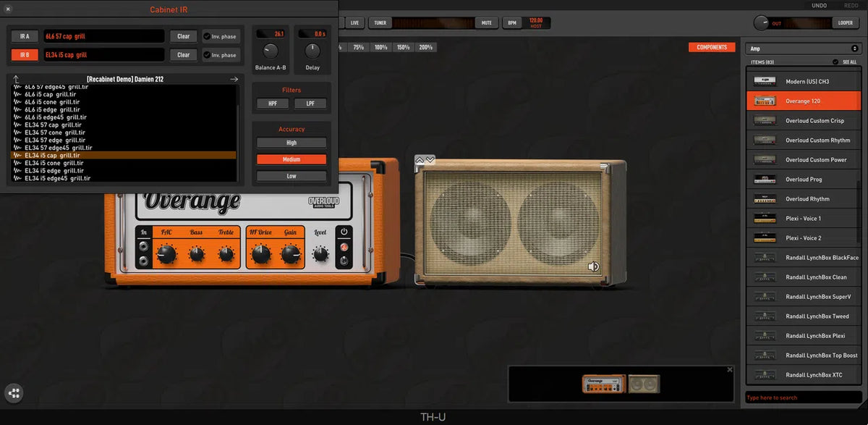Open the BPM panel

click(511, 22)
